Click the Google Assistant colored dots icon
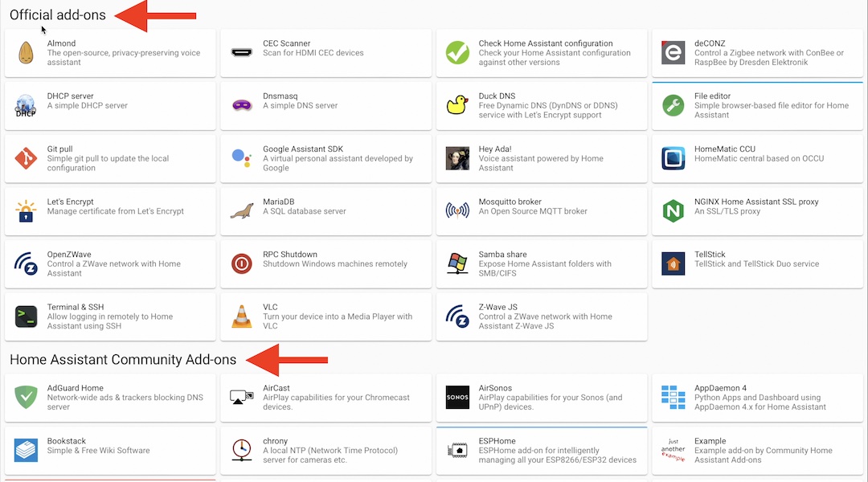 click(241, 158)
